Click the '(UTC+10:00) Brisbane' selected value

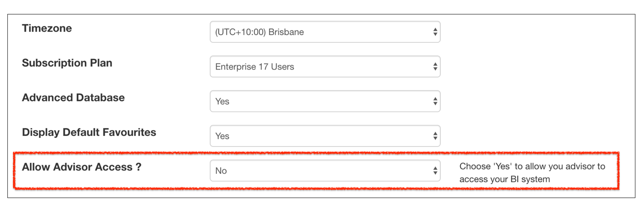click(x=259, y=32)
